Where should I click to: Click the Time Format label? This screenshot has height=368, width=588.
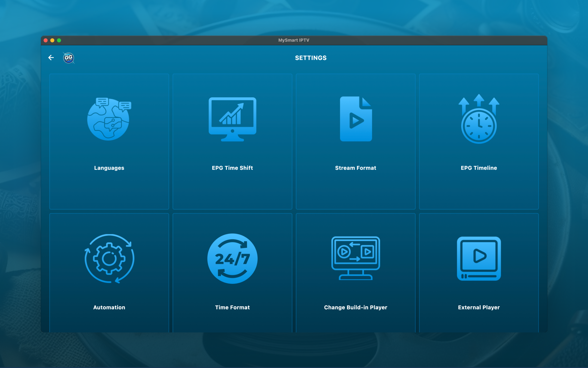pyautogui.click(x=232, y=307)
